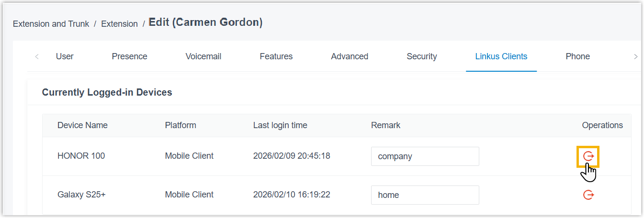644x218 pixels.
Task: Click the Last login time column header
Action: coord(280,125)
